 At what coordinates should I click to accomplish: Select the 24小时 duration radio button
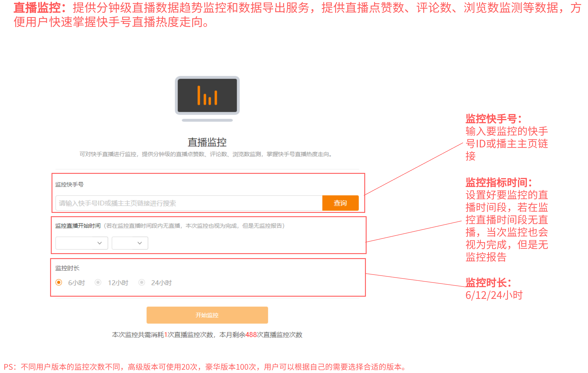(142, 282)
